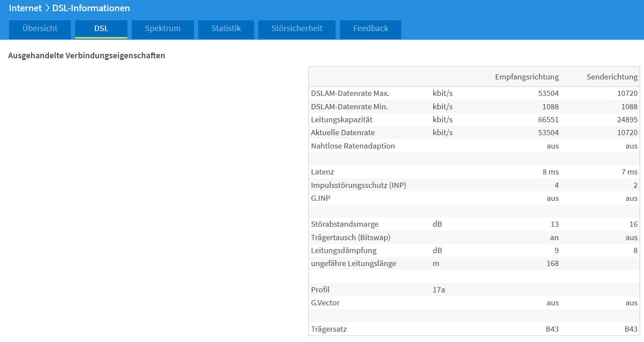
Task: Click the ungefähre Leitungslänge label
Action: pos(353,263)
